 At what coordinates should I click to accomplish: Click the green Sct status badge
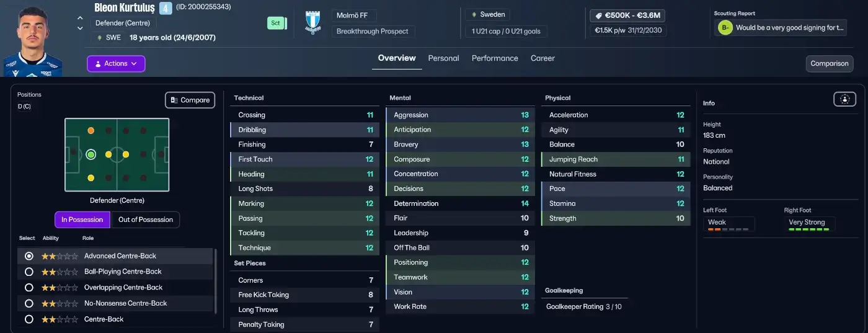tap(275, 23)
